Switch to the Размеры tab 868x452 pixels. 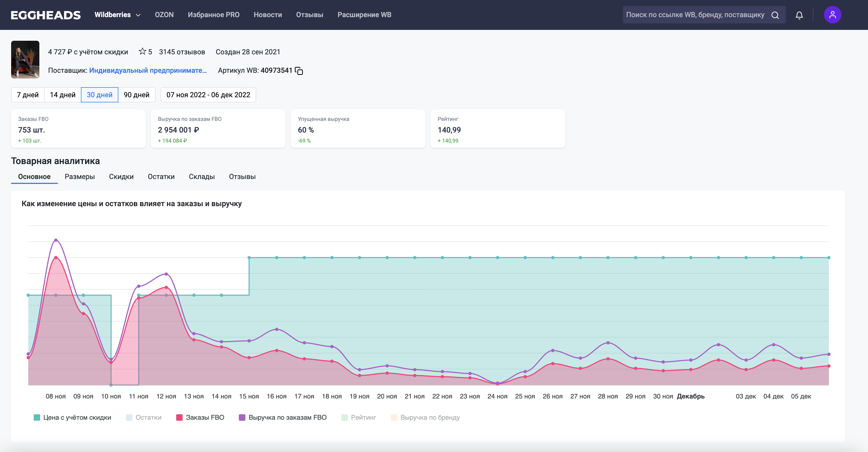click(x=80, y=177)
